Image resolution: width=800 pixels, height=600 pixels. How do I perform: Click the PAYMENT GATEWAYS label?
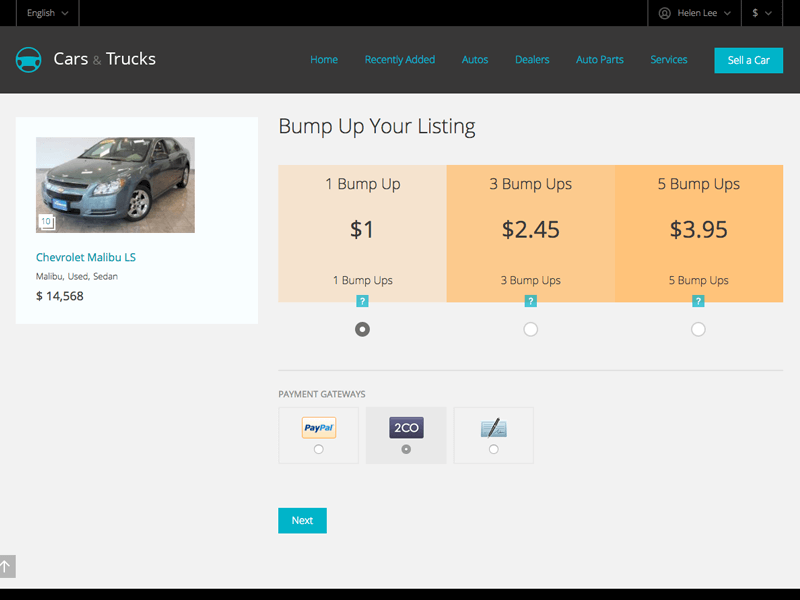[322, 394]
